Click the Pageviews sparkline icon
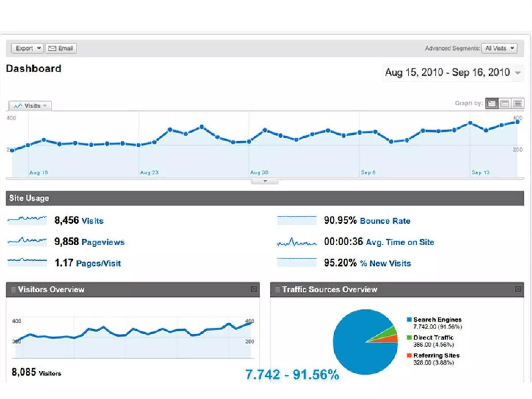This screenshot has height=399, width=532. pos(27,241)
